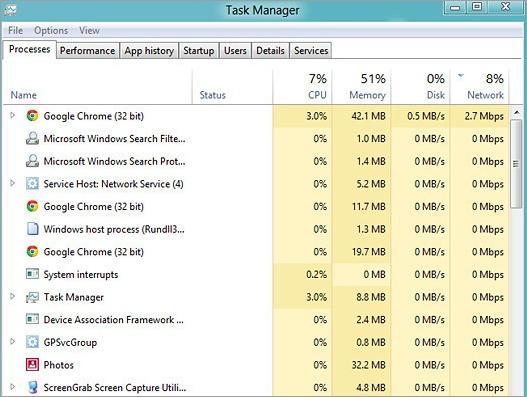Click the Microsoft Windows Search Protocol host icon
Image resolution: width=527 pixels, height=397 pixels.
tap(32, 161)
